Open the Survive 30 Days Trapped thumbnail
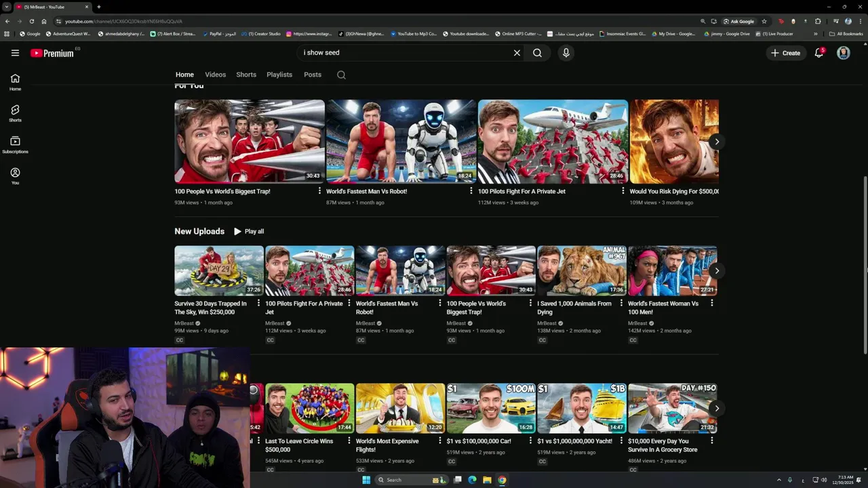Viewport: 868px width, 488px height. [x=219, y=271]
